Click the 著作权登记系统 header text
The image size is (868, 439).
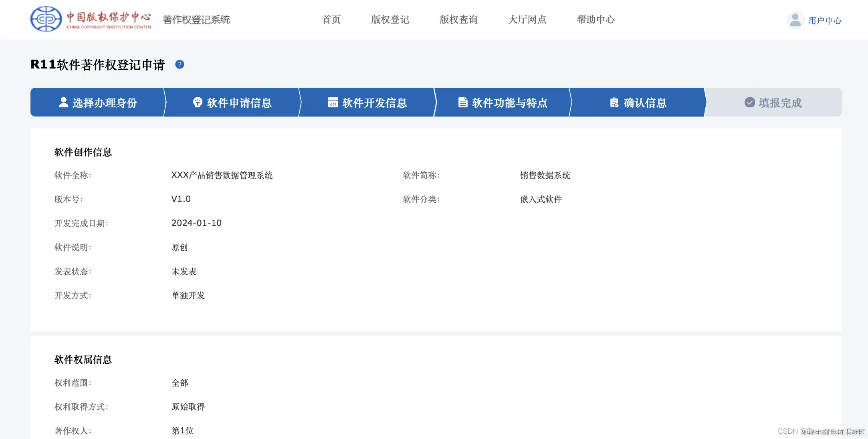click(x=196, y=20)
